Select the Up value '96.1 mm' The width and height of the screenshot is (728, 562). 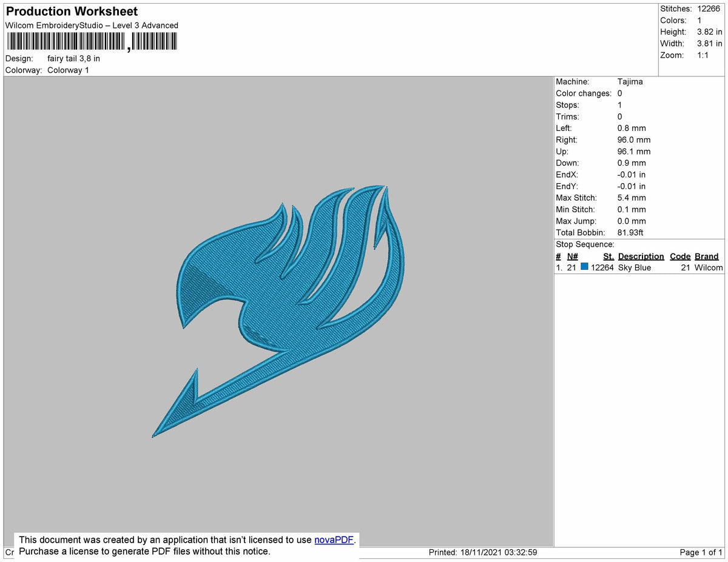(633, 152)
